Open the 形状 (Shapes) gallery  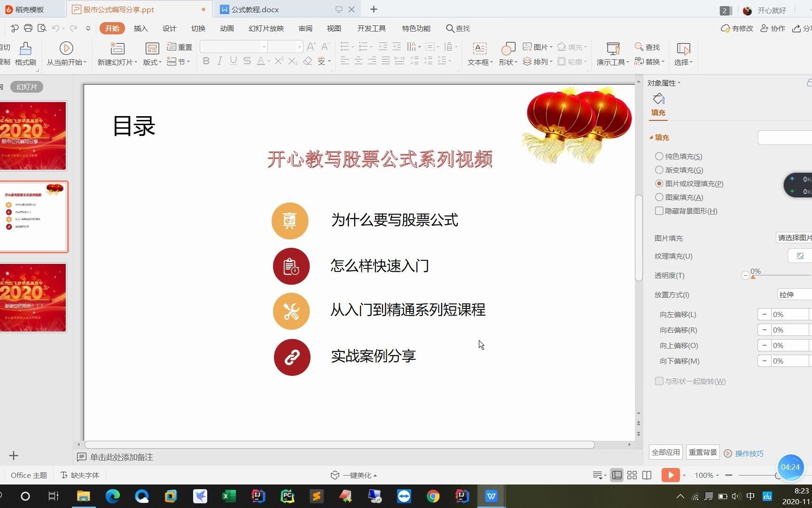tap(507, 53)
